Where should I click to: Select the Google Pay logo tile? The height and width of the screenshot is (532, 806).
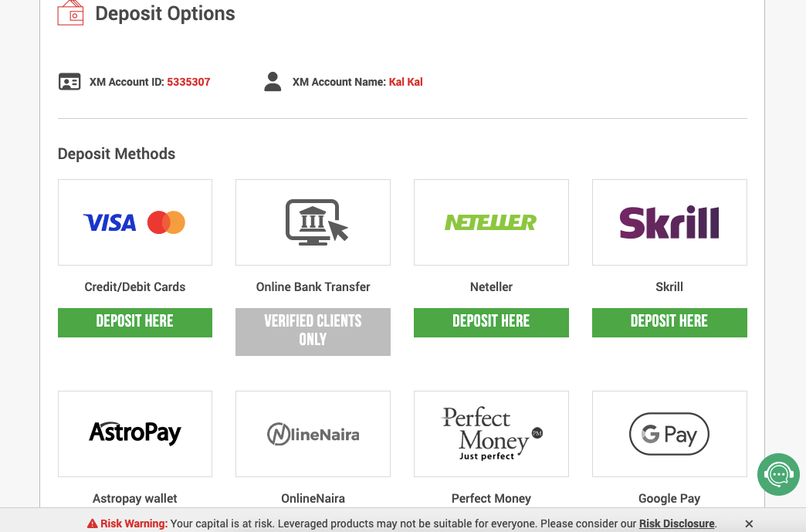click(x=669, y=433)
